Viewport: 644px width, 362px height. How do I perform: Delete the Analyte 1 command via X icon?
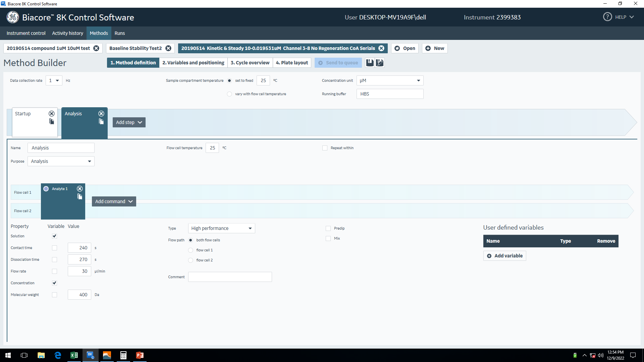tap(80, 189)
